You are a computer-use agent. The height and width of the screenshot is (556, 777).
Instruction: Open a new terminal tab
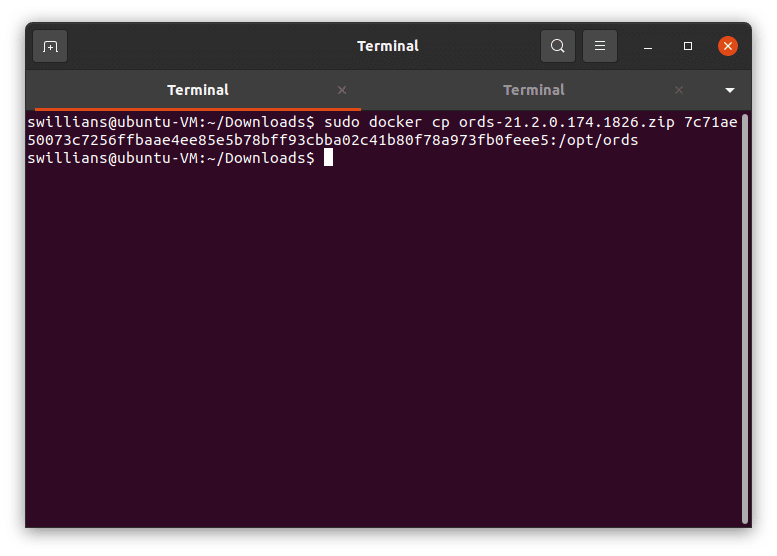click(x=50, y=46)
